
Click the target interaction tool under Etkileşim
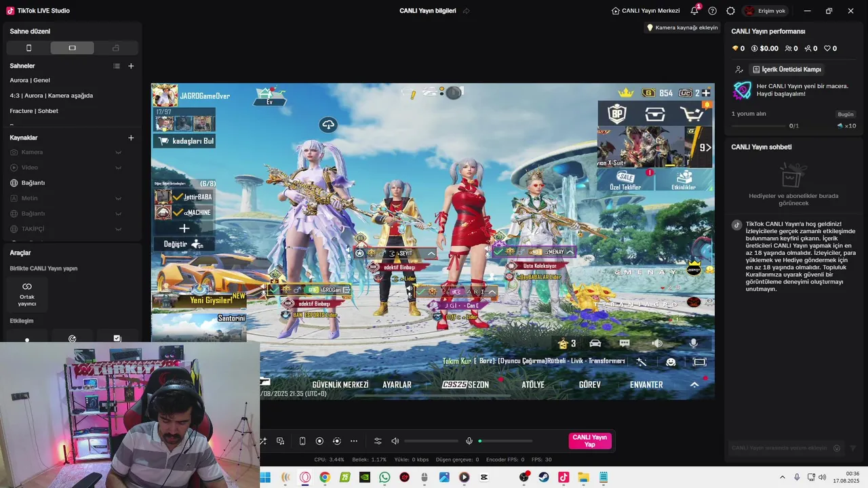pyautogui.click(x=72, y=338)
